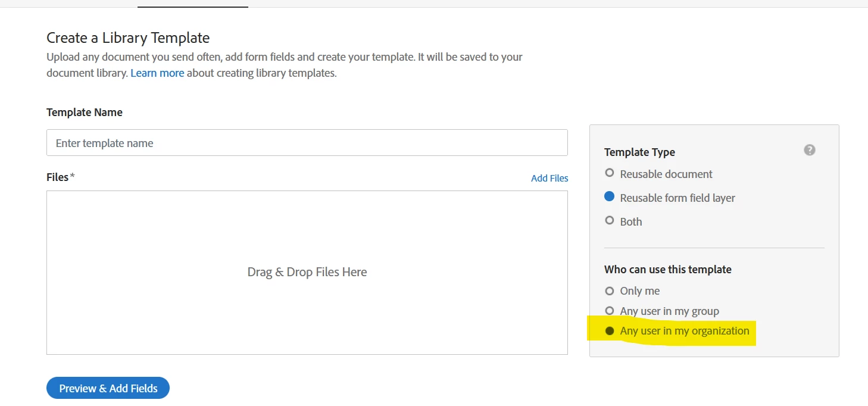Select the Reusable document radio option

(609, 173)
